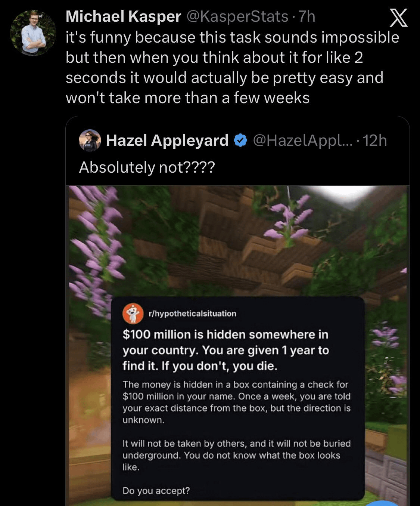Screen dimensions: 420x506
Task: Open the 7h tweet timestamp
Action: coord(307,16)
